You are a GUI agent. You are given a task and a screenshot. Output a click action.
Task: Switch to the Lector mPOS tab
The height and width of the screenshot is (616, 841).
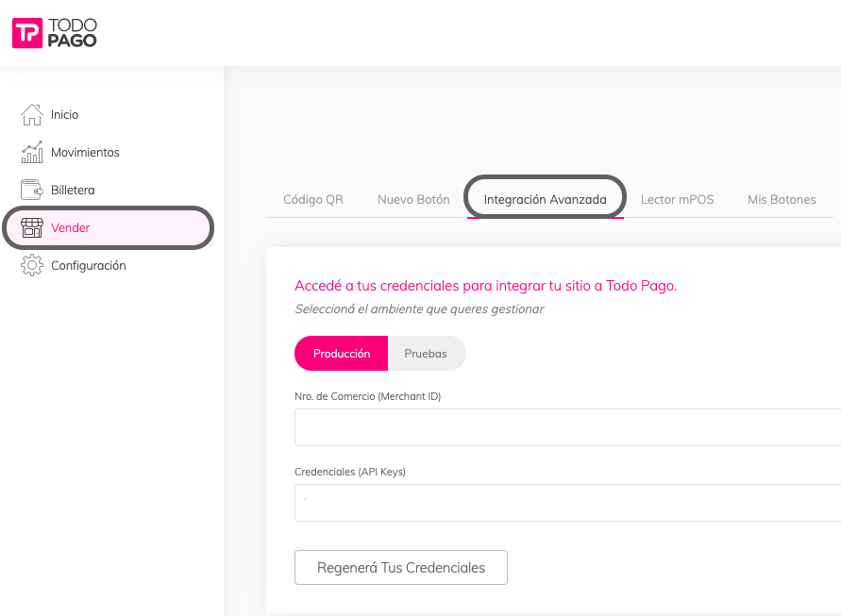tap(677, 199)
